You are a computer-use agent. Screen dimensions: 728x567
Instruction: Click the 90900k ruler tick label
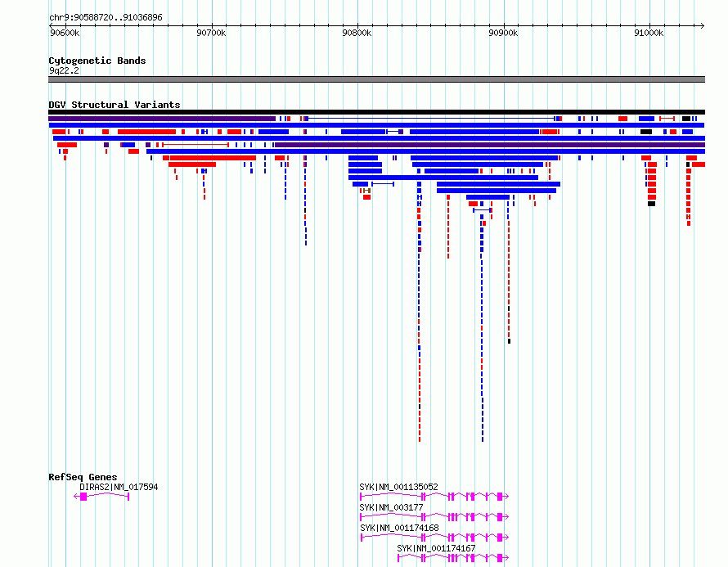pyautogui.click(x=503, y=33)
